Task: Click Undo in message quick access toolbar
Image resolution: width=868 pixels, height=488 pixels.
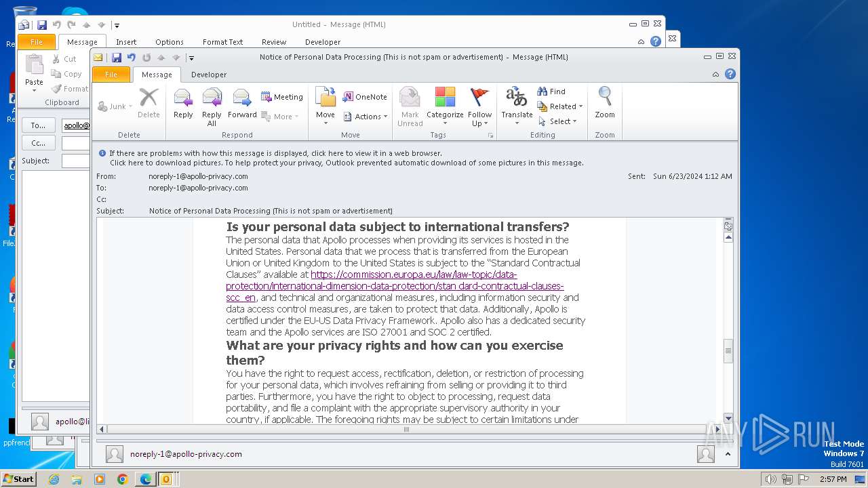Action: point(132,58)
